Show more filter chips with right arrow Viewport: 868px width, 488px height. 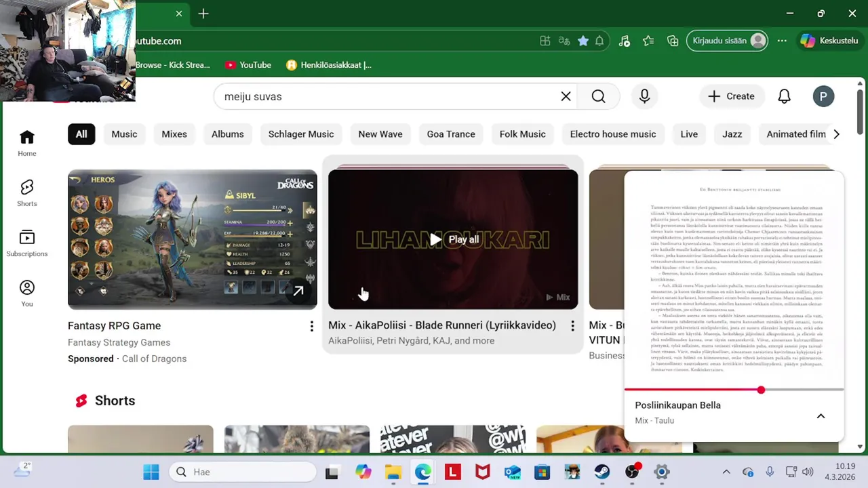[836, 134]
